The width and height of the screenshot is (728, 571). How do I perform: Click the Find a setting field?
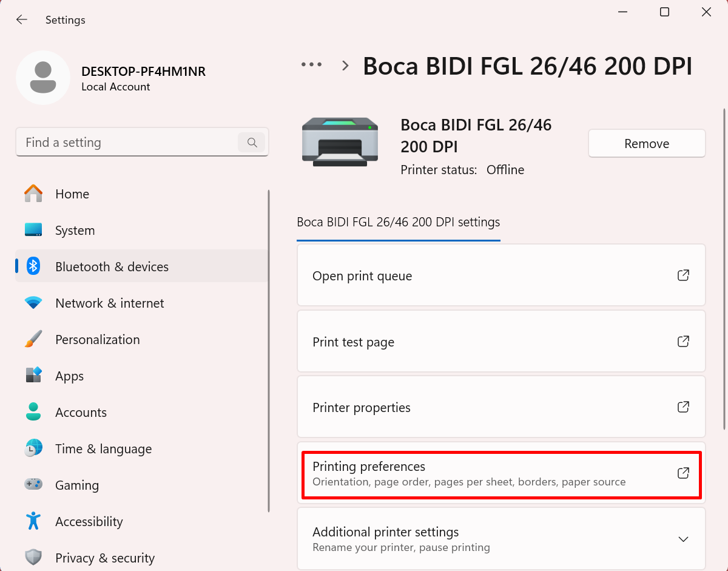click(127, 143)
